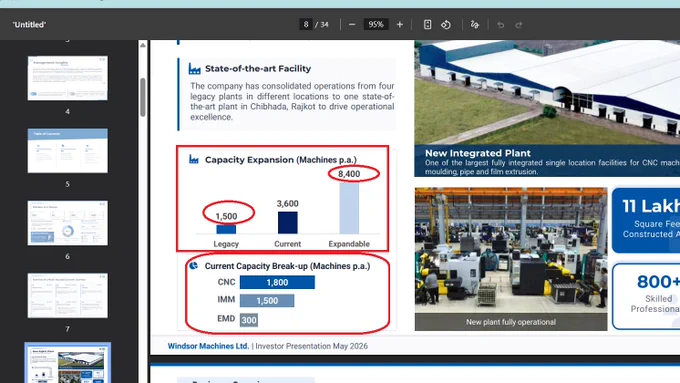Click the EMD 300 bar
This screenshot has height=383, width=680.
click(x=248, y=320)
